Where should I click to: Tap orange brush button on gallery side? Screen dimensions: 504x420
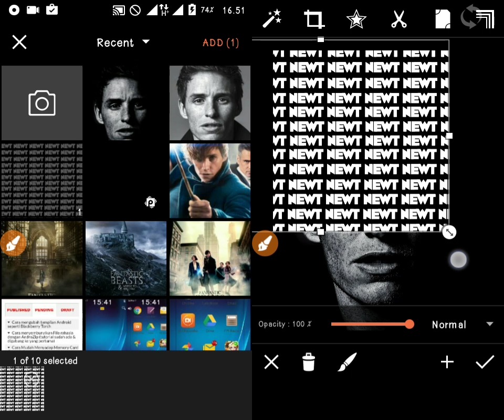pos(13,243)
